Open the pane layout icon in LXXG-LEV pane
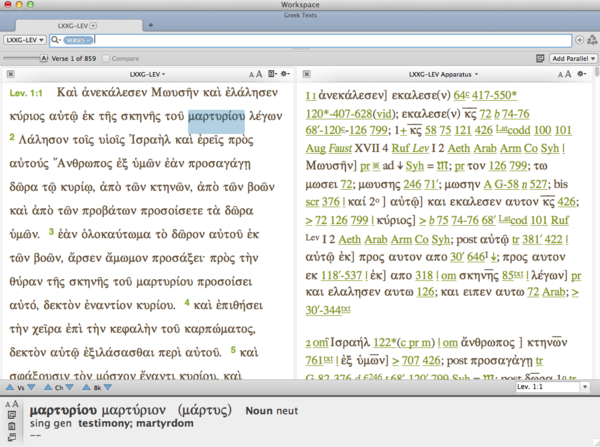The height and width of the screenshot is (447, 600). (x=272, y=74)
